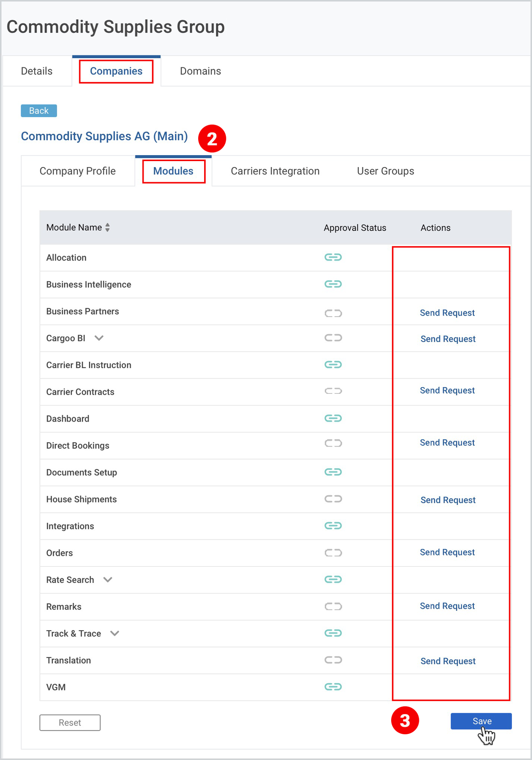Expand the Track & Trace module row
This screenshot has width=532, height=760.
pos(115,634)
